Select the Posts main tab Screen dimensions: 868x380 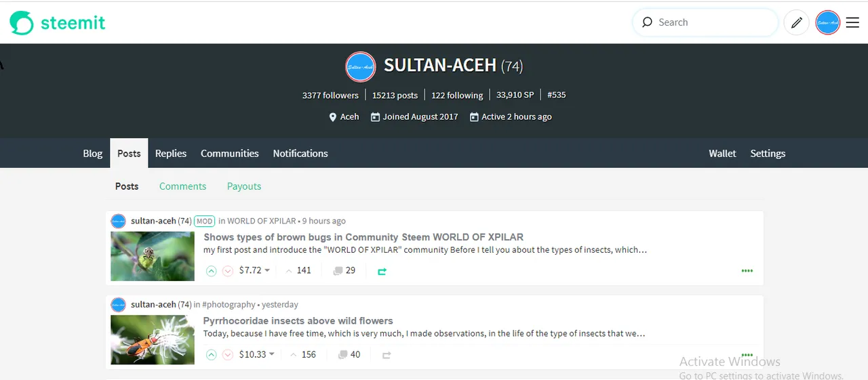[x=129, y=154]
